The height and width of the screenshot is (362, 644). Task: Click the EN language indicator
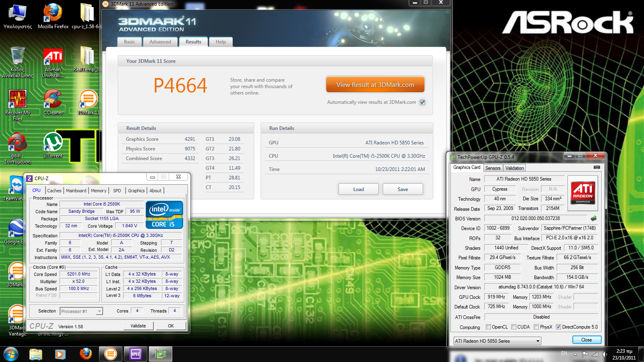tap(564, 353)
